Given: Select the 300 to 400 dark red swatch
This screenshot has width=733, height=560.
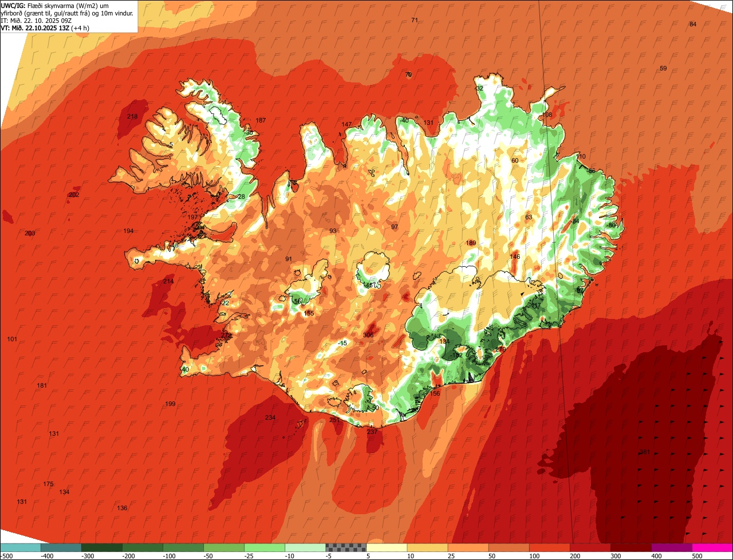Looking at the screenshot, I should click(x=630, y=547).
